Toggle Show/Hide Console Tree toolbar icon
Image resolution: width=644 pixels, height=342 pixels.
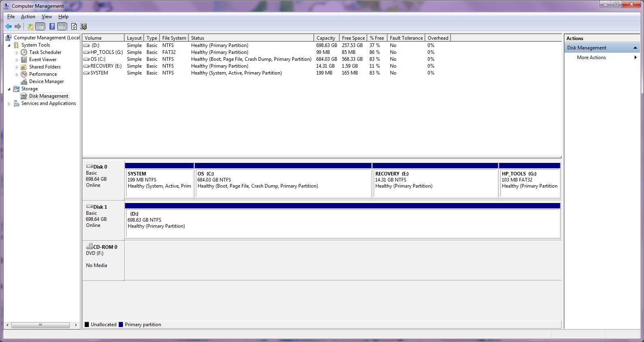tap(40, 26)
